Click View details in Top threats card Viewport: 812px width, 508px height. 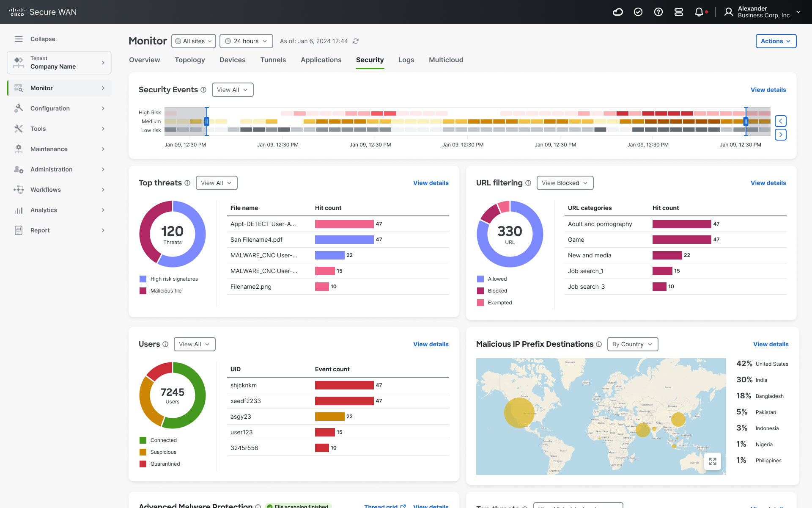tap(431, 183)
